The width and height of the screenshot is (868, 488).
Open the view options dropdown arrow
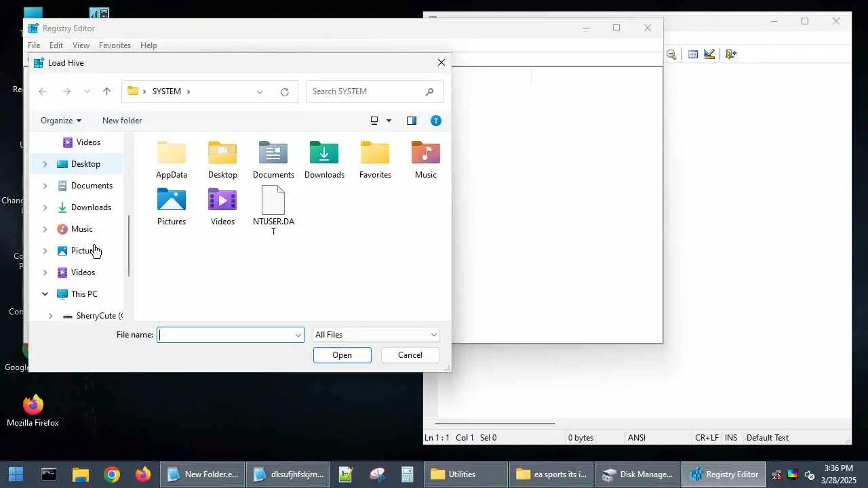(x=389, y=121)
